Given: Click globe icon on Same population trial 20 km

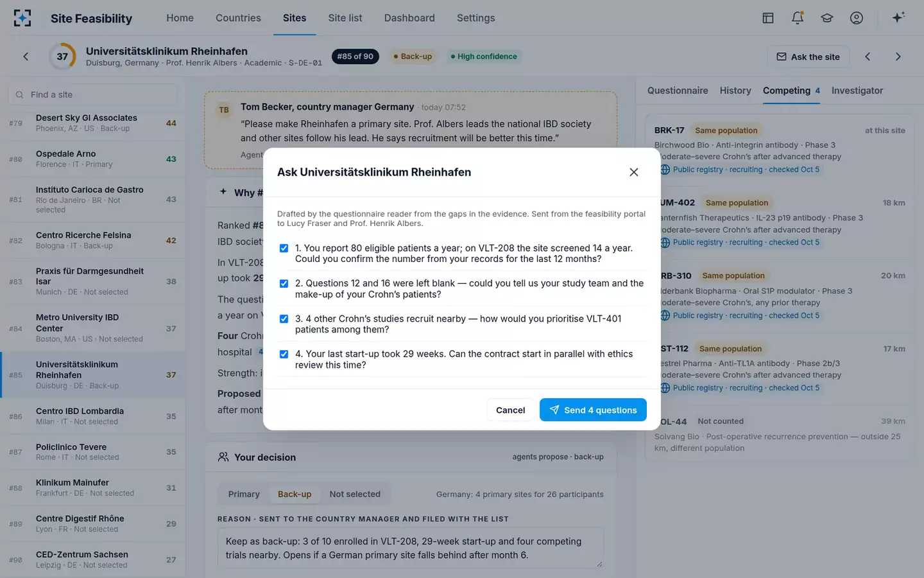Looking at the screenshot, I should (665, 315).
